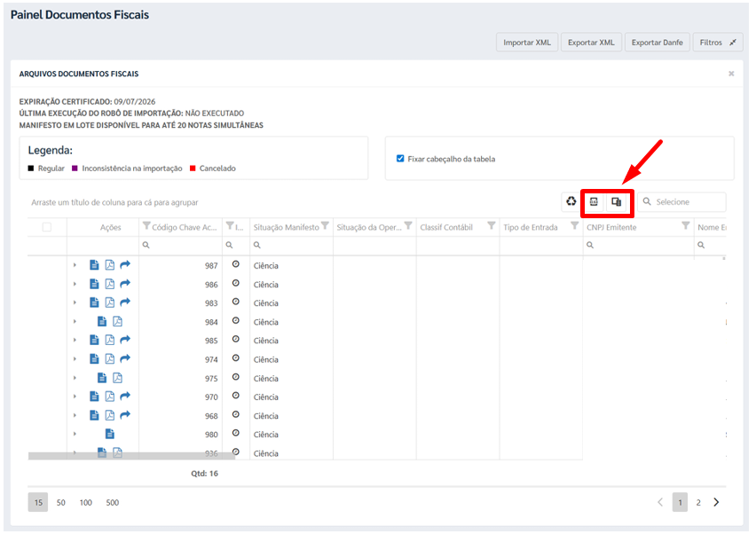Open the document icon for row 987
The height and width of the screenshot is (534, 756).
94,264
